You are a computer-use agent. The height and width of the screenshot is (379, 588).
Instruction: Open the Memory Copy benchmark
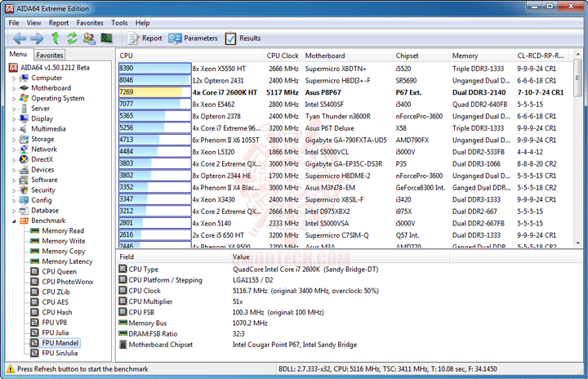coord(64,251)
